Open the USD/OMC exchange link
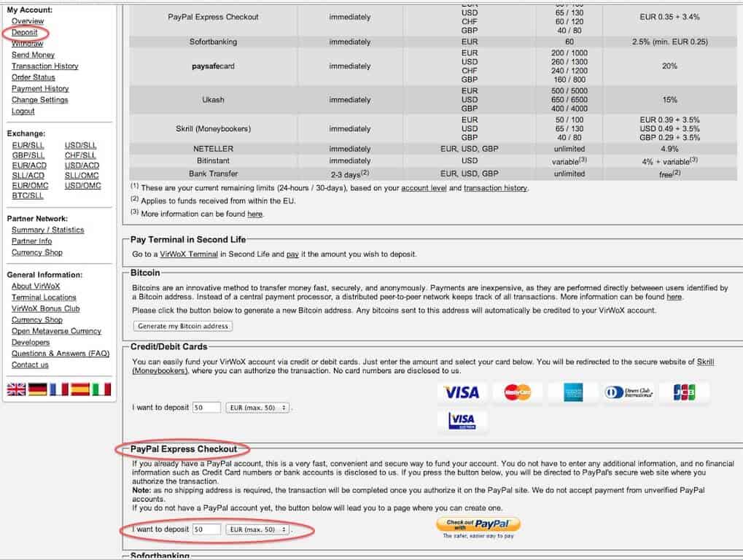 83,186
